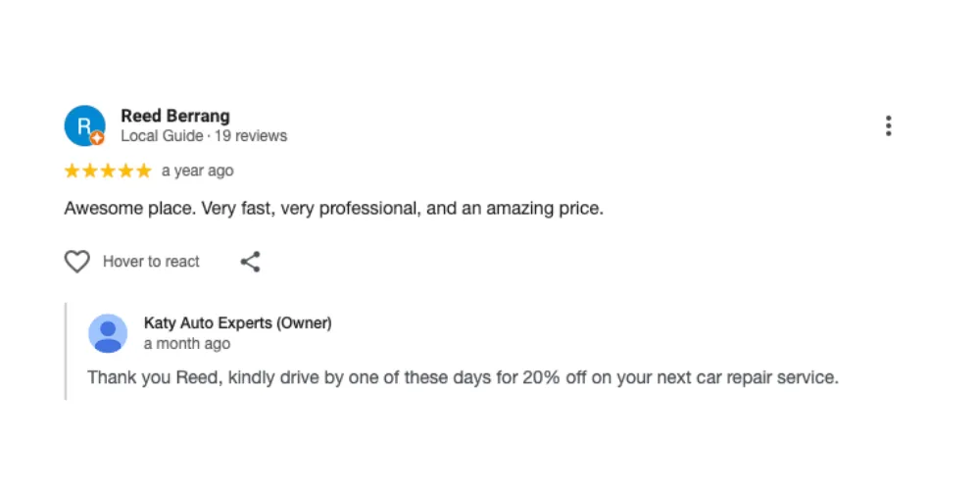Image resolution: width=980 pixels, height=490 pixels.
Task: Click the Katy Auto Experts owner avatar
Action: tap(108, 333)
